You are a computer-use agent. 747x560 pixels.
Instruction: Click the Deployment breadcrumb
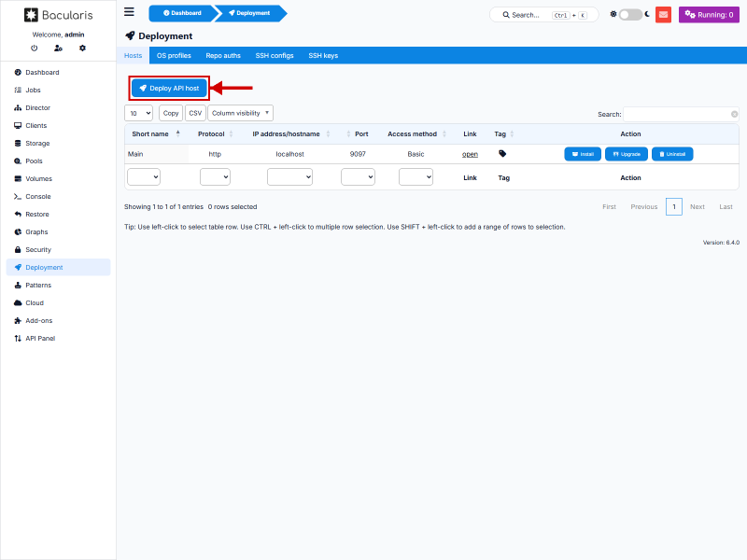(x=249, y=13)
